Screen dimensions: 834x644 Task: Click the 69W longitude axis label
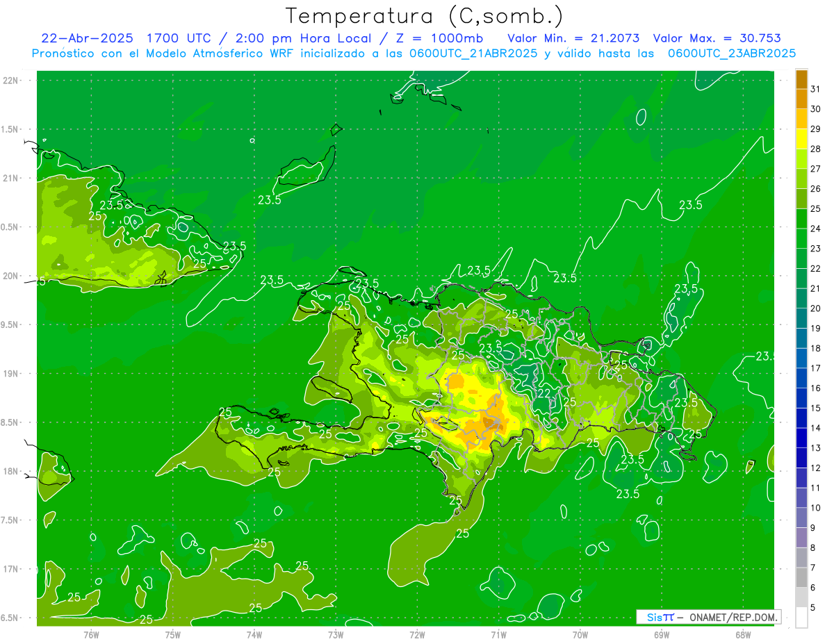point(662,635)
